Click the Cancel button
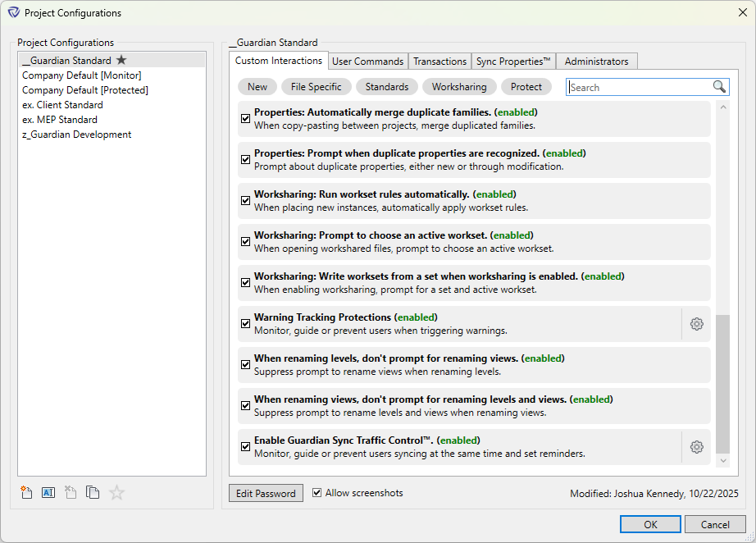 715,524
